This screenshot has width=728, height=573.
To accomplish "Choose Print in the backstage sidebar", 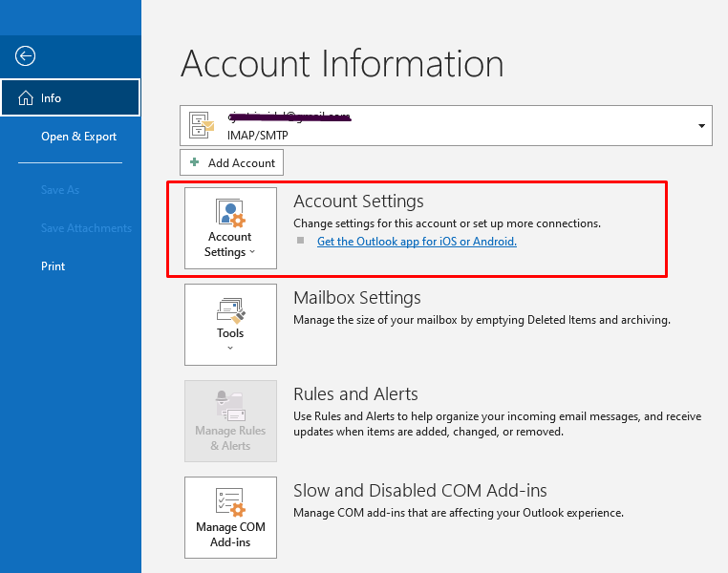I will point(53,265).
